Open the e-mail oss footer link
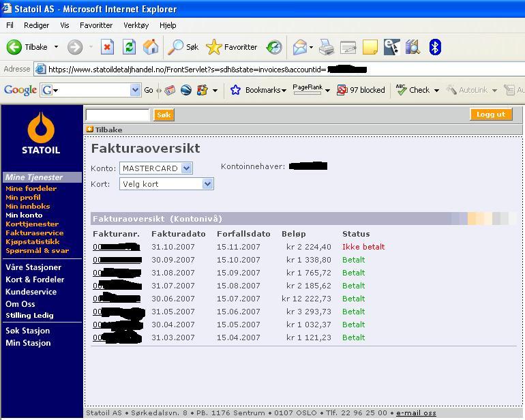The width and height of the screenshot is (525, 420). click(416, 412)
